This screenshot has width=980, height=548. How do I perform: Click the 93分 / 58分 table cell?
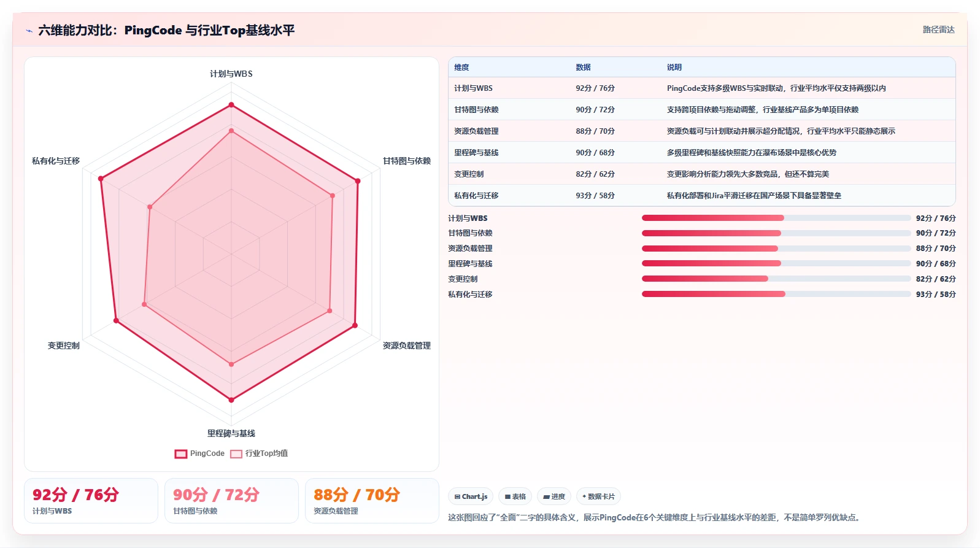pyautogui.click(x=595, y=196)
